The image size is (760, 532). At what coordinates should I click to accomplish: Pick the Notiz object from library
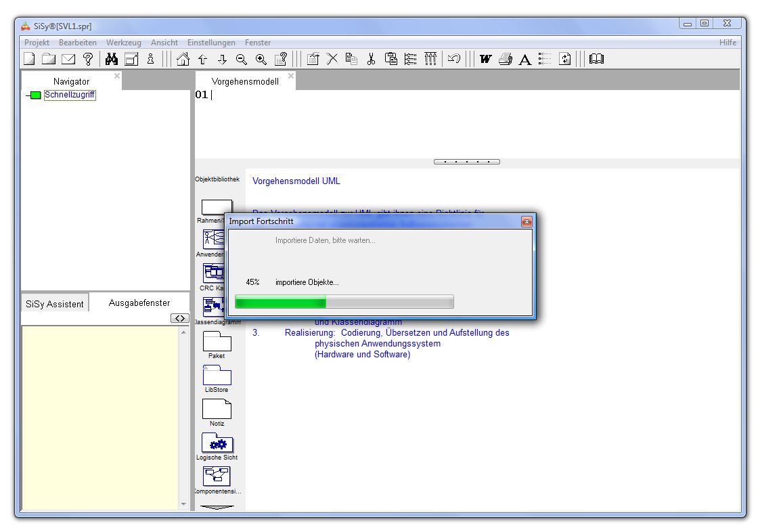217,409
